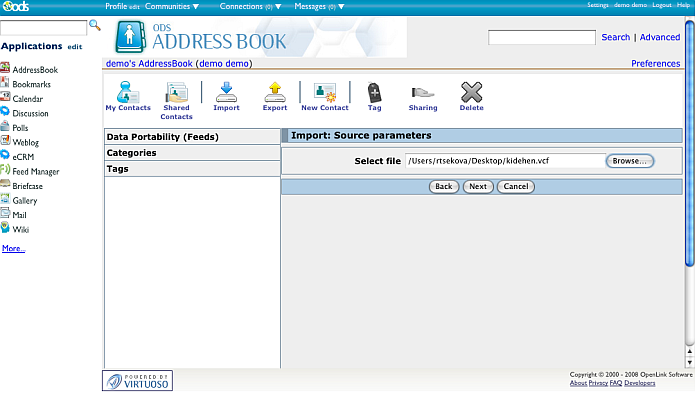Screen dimensions: 700x405
Task: Click the search magnifier icon in the sidebar
Action: click(95, 25)
